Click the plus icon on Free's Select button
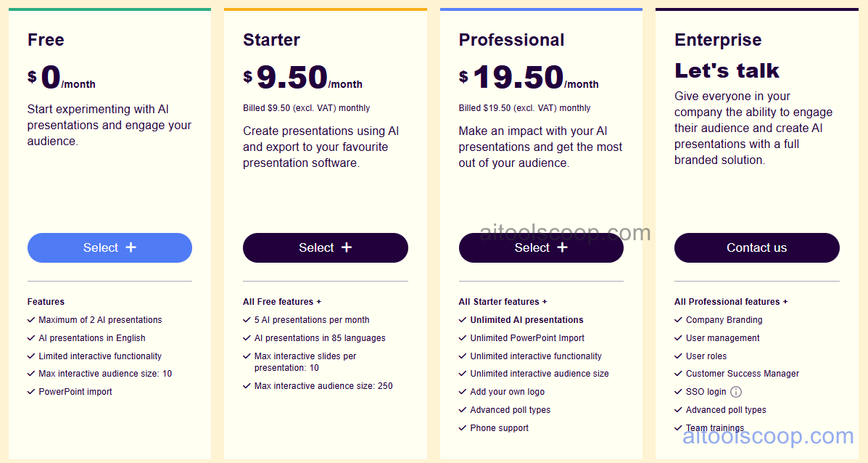The width and height of the screenshot is (868, 463). point(131,247)
